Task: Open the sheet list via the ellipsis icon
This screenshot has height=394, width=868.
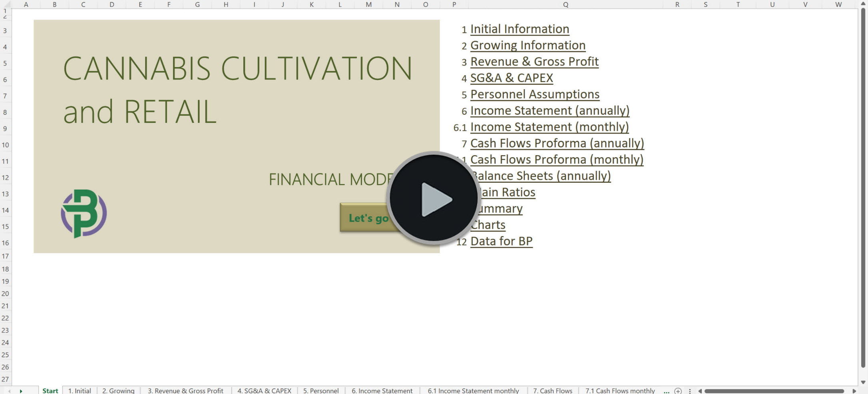Action: point(666,392)
